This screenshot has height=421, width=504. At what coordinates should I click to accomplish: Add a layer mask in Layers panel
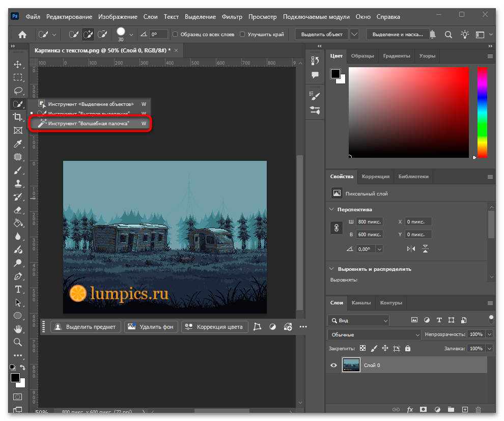[424, 409]
